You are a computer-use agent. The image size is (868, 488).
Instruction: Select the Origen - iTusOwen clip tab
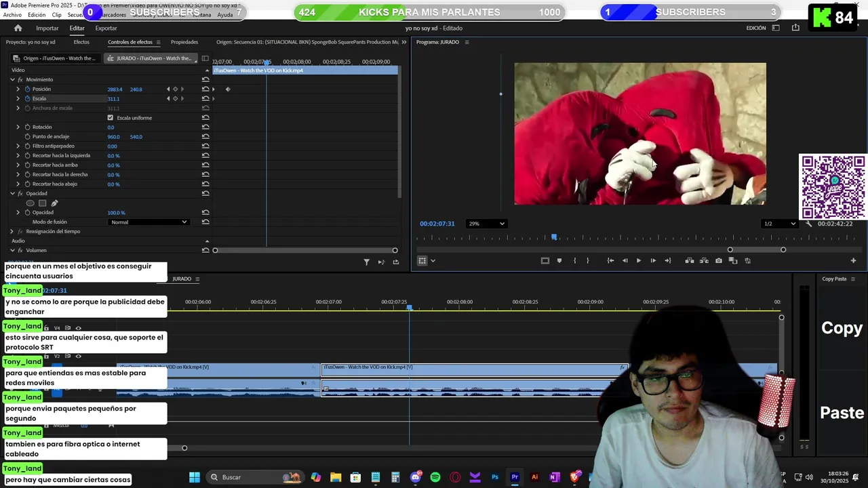click(x=56, y=58)
